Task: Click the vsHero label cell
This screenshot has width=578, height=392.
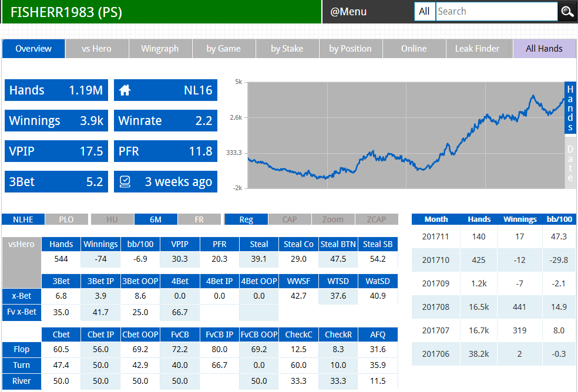Action: 21,262
